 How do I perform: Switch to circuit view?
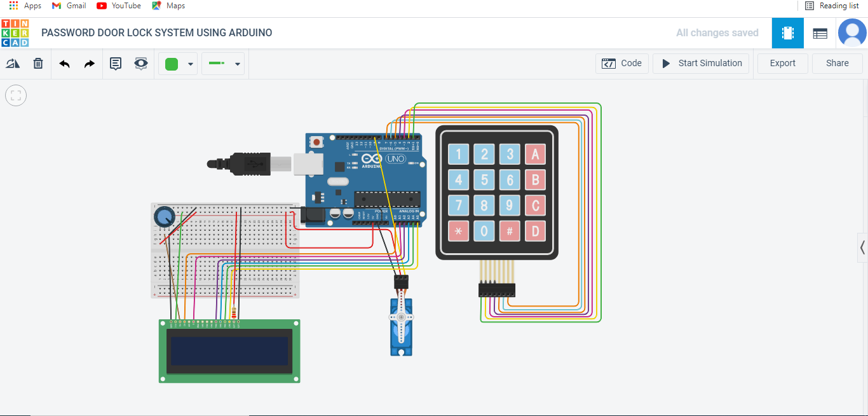[x=788, y=33]
